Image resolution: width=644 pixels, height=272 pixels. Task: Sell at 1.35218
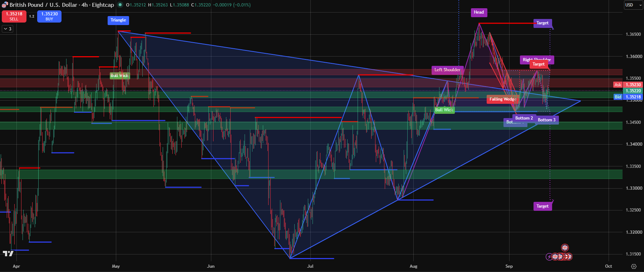pos(14,16)
